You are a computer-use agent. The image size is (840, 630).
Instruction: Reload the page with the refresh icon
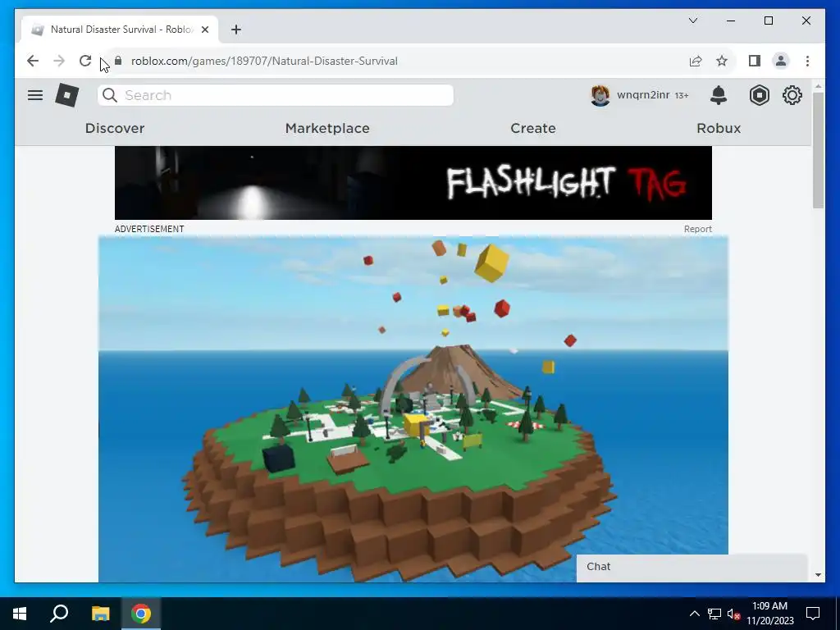pyautogui.click(x=85, y=61)
